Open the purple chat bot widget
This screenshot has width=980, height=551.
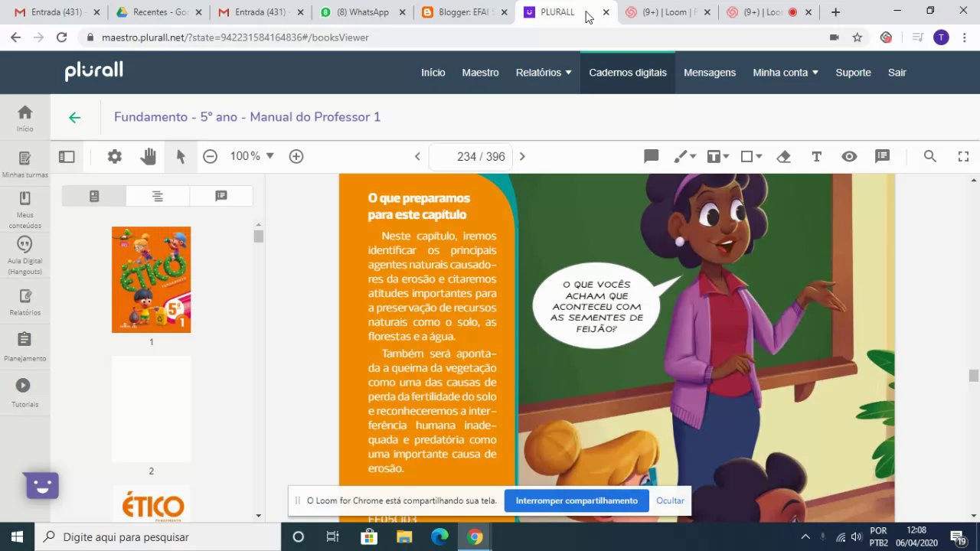(42, 486)
